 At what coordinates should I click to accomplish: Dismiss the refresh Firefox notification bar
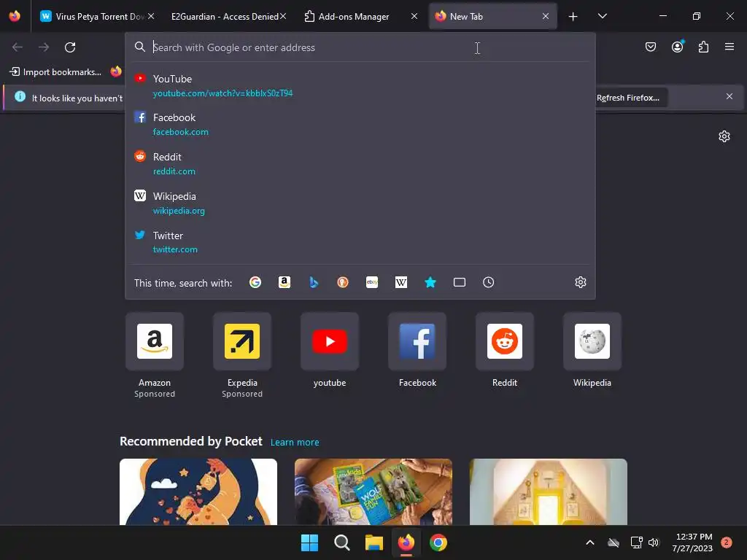(x=729, y=97)
